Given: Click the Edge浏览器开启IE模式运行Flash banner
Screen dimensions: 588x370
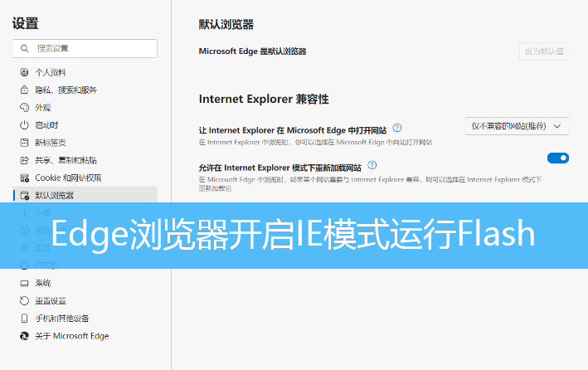Looking at the screenshot, I should point(294,235).
